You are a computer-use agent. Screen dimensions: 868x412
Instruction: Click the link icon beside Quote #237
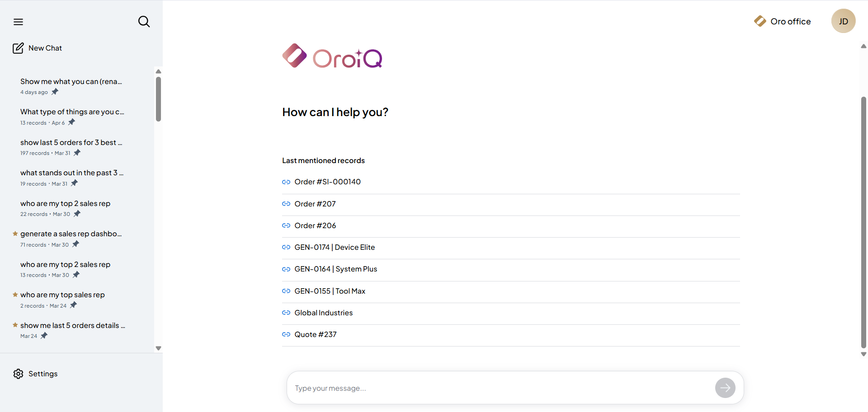pos(286,334)
